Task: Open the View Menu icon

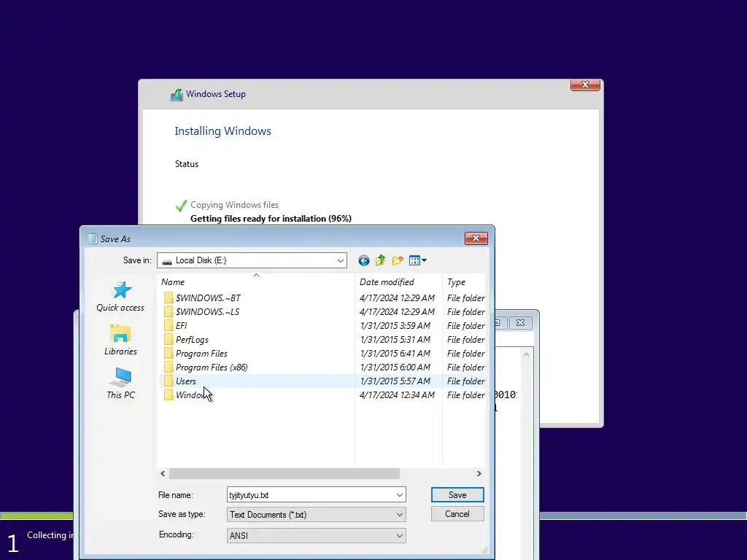Action: point(414,260)
